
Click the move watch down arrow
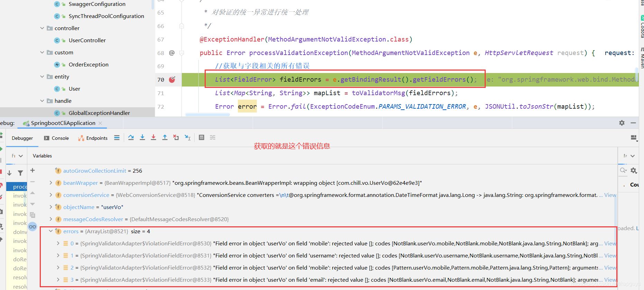coord(32,204)
